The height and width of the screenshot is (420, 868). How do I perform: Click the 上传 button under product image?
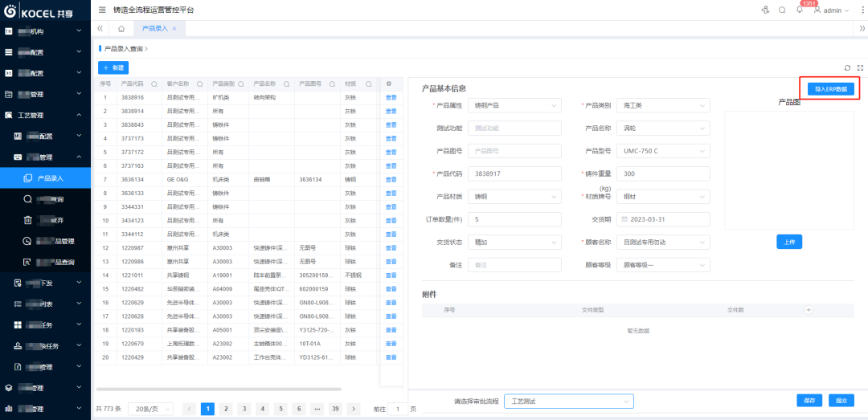(x=789, y=242)
